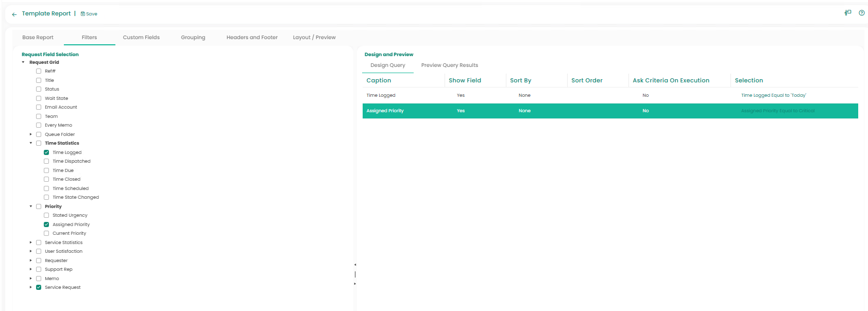The height and width of the screenshot is (311, 868).
Task: Tick the Email Account checkbox
Action: pyautogui.click(x=39, y=107)
